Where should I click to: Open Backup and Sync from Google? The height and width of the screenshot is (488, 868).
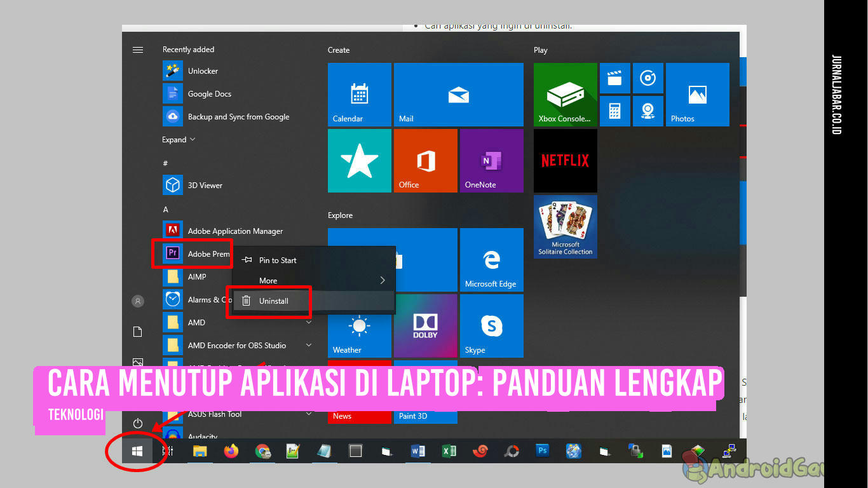tap(226, 117)
